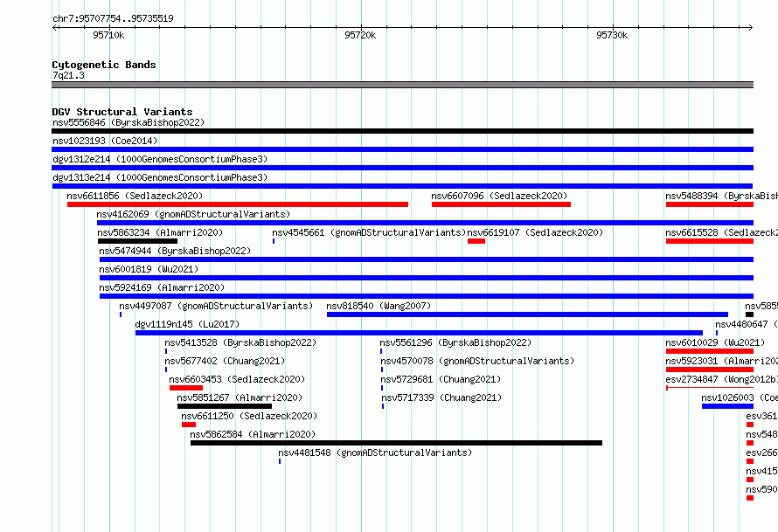
Task: Click the red nsv5923031 variant bar
Action: pos(710,370)
